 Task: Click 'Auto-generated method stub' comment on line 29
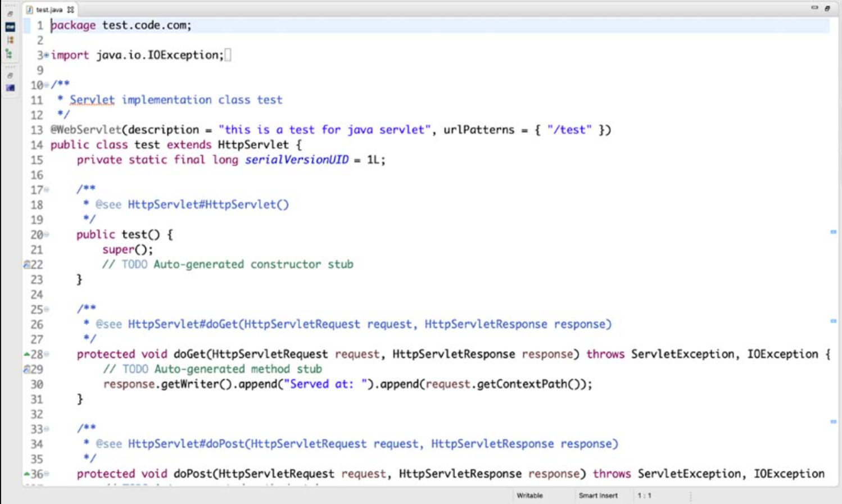pyautogui.click(x=238, y=370)
